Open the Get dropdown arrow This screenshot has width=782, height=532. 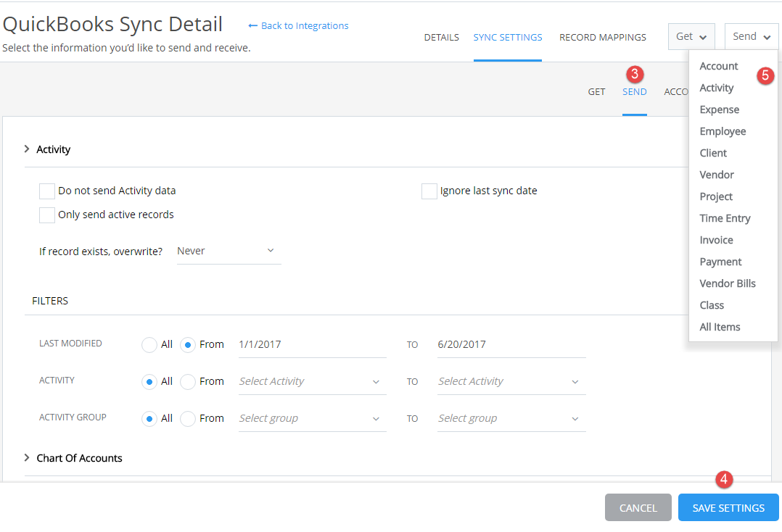(x=703, y=36)
